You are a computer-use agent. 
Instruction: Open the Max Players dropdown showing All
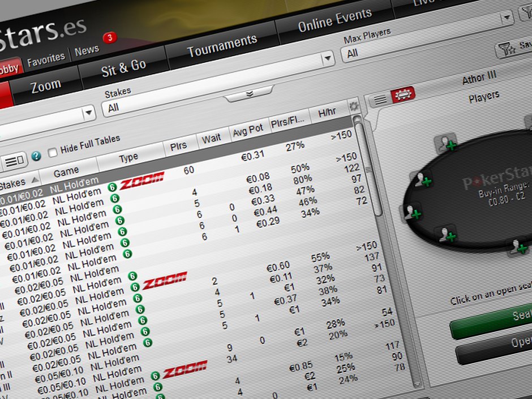(427, 37)
